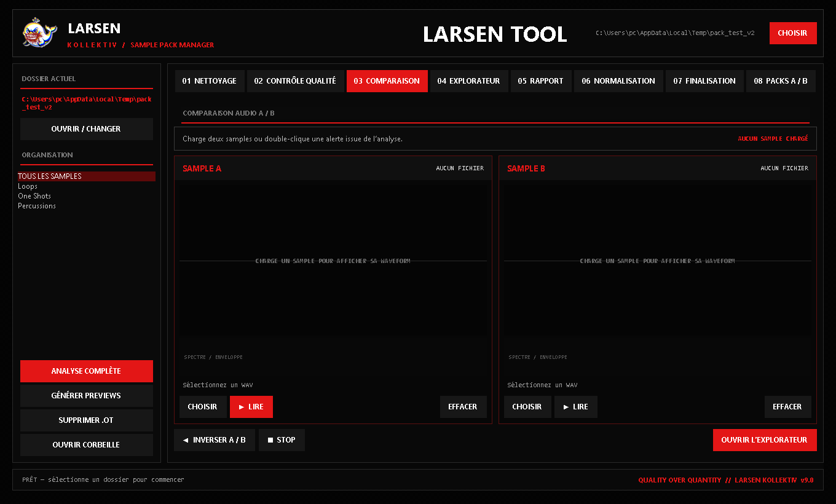Open the 01 Nettoyage tab
The image size is (836, 504).
[x=209, y=81]
